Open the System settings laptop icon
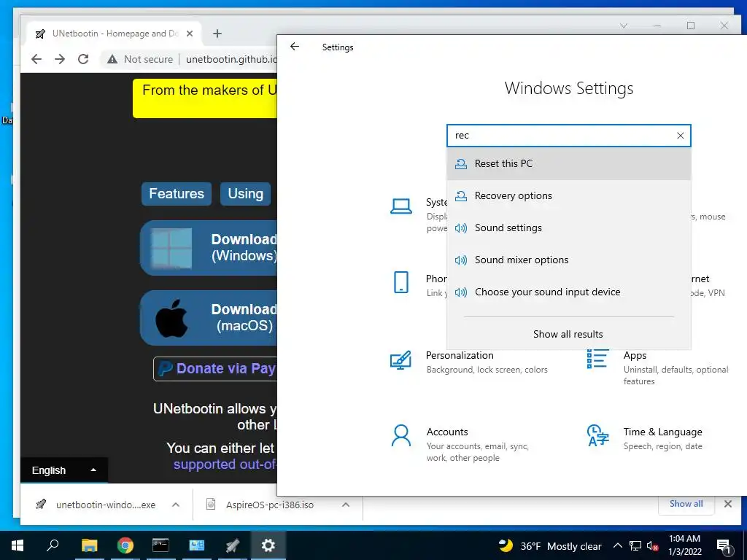Image resolution: width=747 pixels, height=560 pixels. [x=401, y=206]
